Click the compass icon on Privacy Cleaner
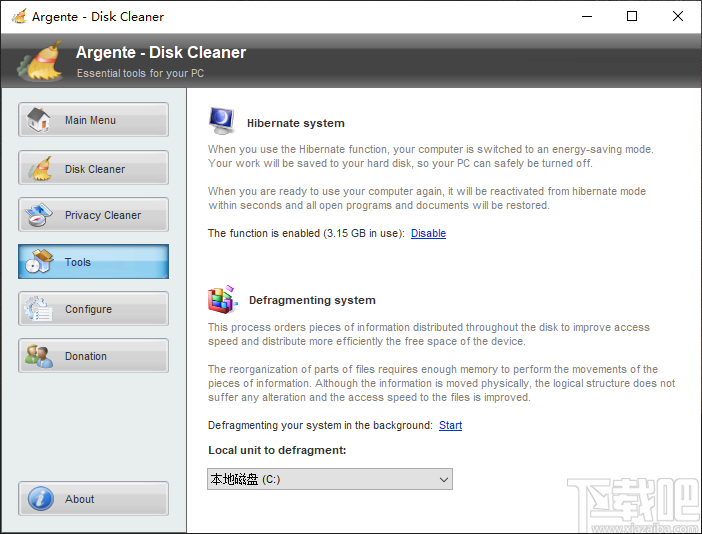The height and width of the screenshot is (534, 702). [39, 215]
